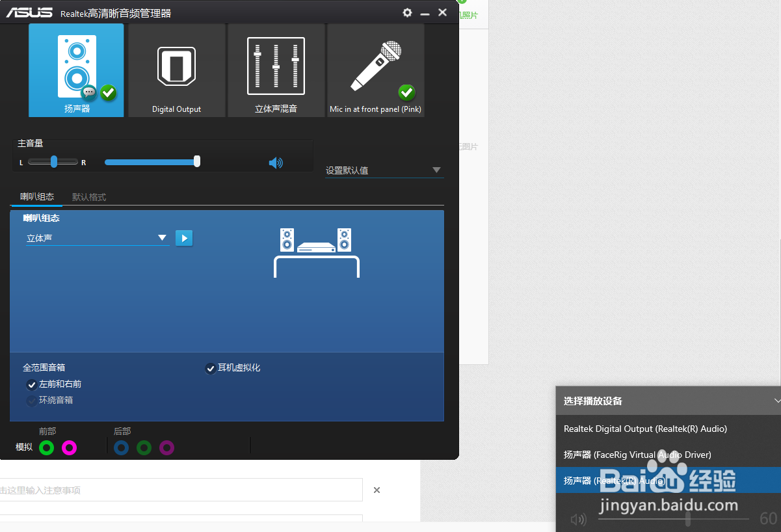Collapse 选择播放设备 list chevron
Screen dimensions: 781x532
[776, 401]
